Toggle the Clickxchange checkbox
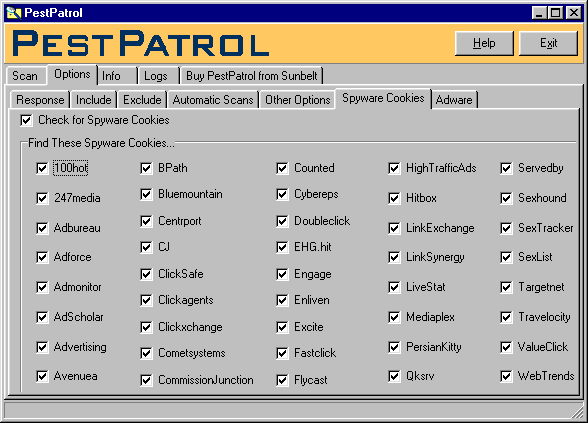 tap(146, 327)
